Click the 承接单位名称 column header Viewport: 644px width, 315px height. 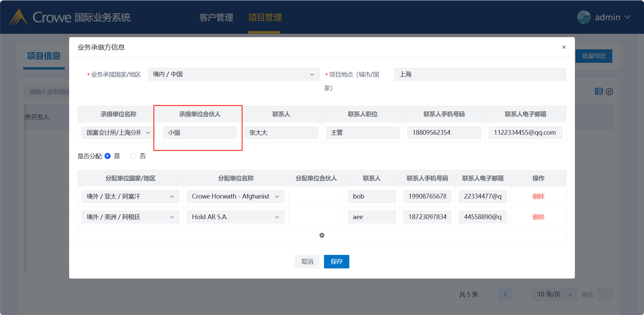(118, 114)
